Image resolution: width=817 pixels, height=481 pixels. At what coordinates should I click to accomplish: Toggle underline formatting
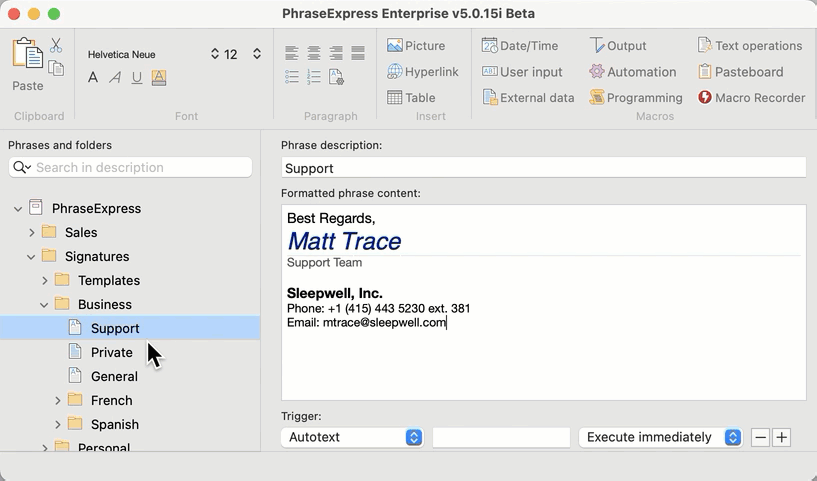tap(137, 78)
